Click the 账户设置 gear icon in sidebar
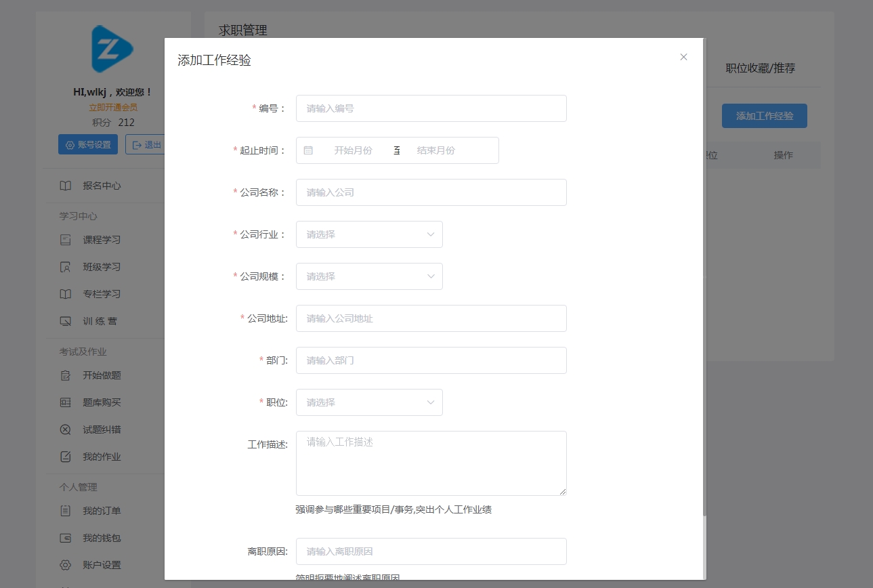The width and height of the screenshot is (873, 588). point(65,565)
